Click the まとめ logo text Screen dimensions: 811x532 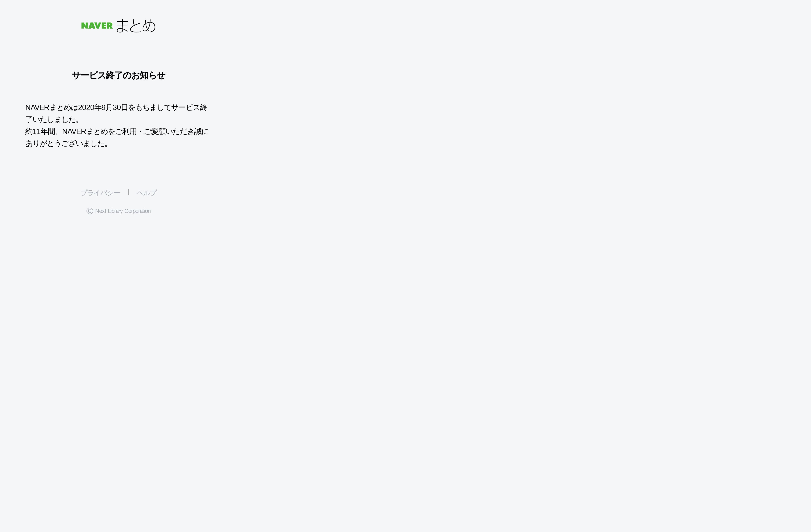click(x=136, y=26)
